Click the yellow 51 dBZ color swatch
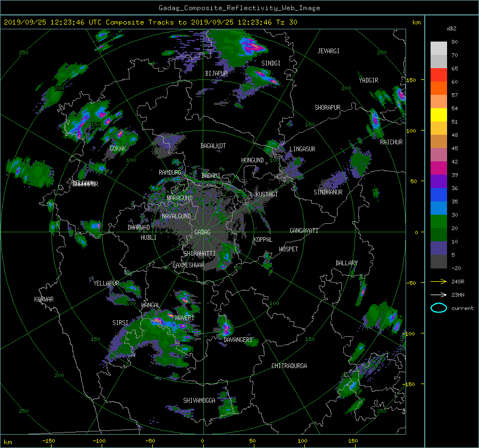479x448 pixels. (x=439, y=115)
